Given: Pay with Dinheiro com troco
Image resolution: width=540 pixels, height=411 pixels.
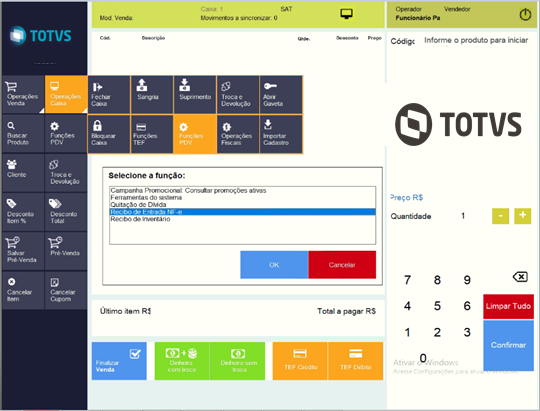Looking at the screenshot, I should tap(182, 361).
